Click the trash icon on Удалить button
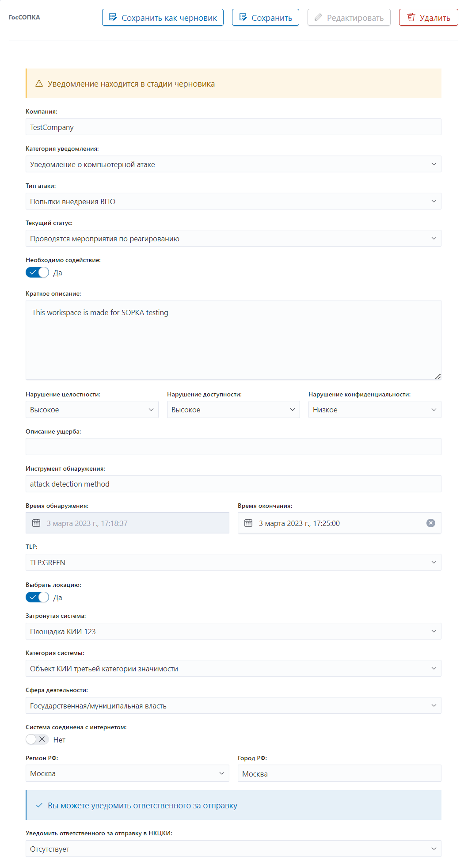 point(411,18)
